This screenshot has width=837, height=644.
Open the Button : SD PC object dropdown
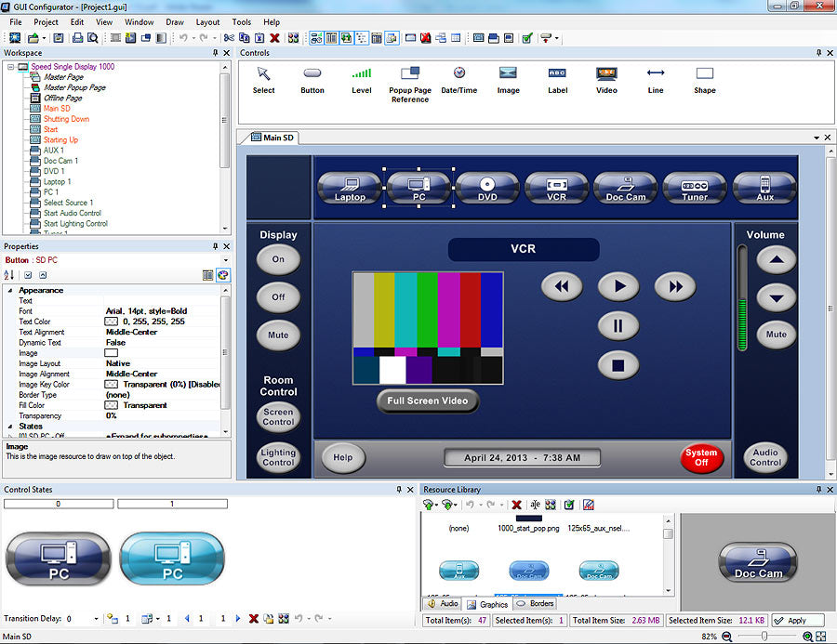pos(225,260)
